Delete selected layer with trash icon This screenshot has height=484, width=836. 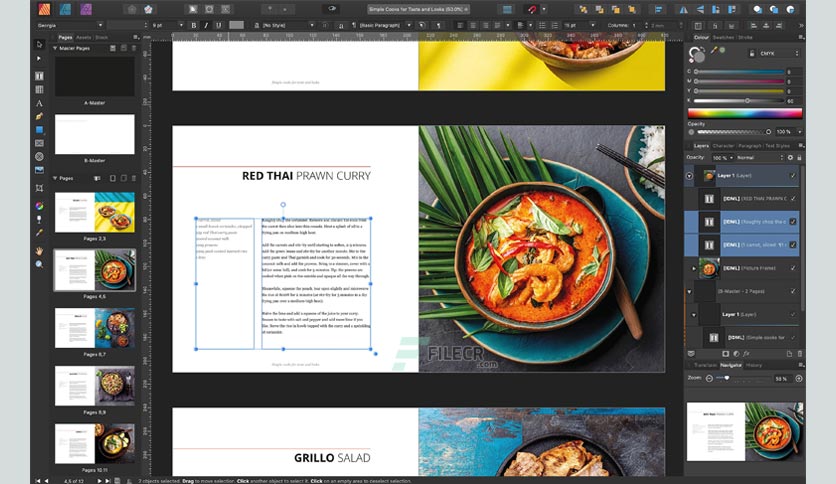pyautogui.click(x=800, y=353)
